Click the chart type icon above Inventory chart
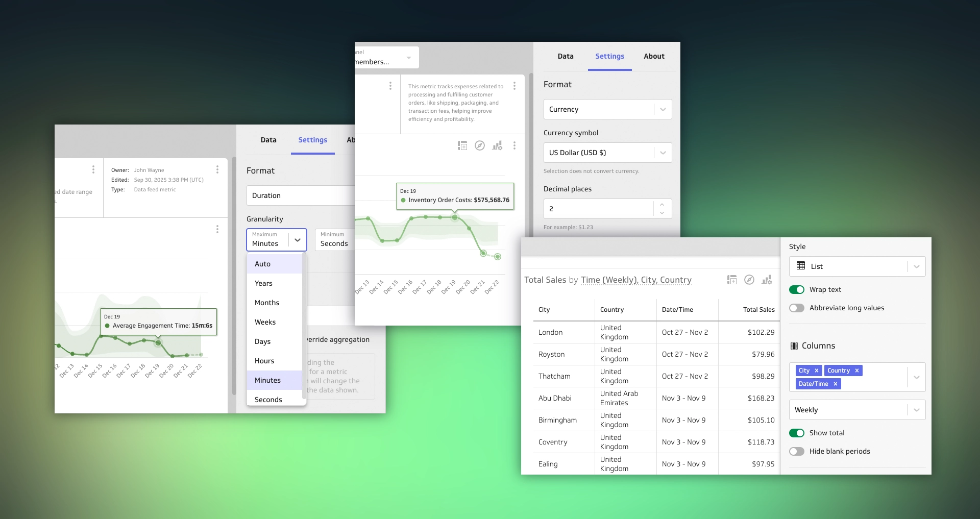 497,145
